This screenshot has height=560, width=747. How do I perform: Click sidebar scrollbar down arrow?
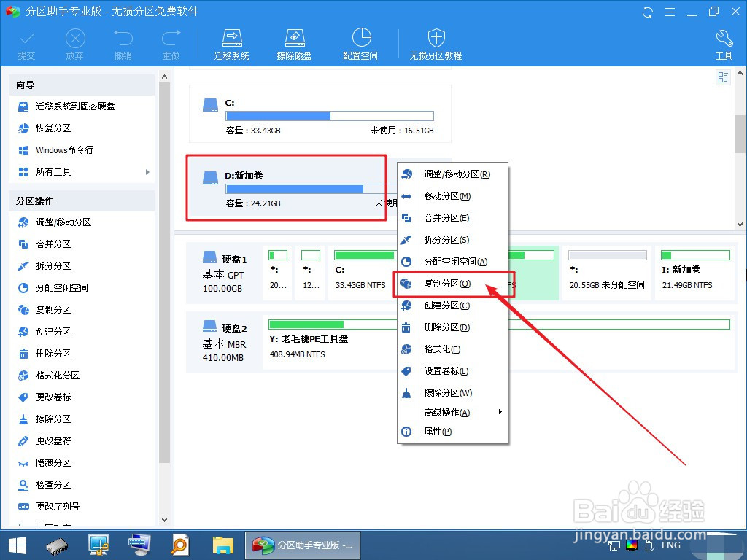coord(164,519)
